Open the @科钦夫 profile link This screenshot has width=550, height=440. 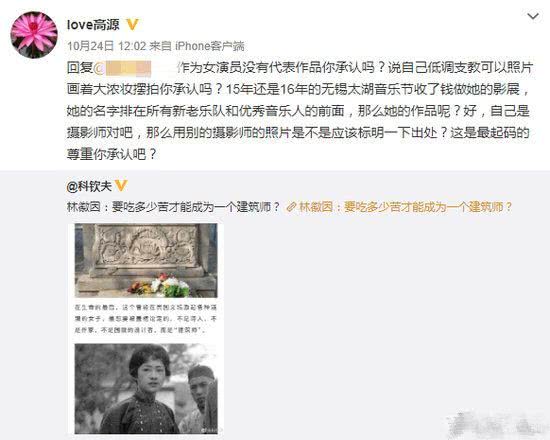click(x=89, y=186)
